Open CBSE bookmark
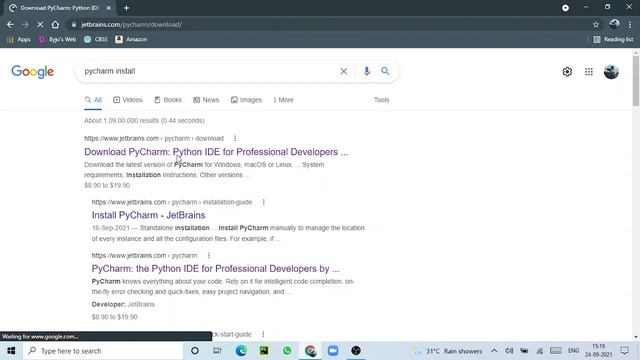Viewport: 640px width, 360px height. (96, 39)
